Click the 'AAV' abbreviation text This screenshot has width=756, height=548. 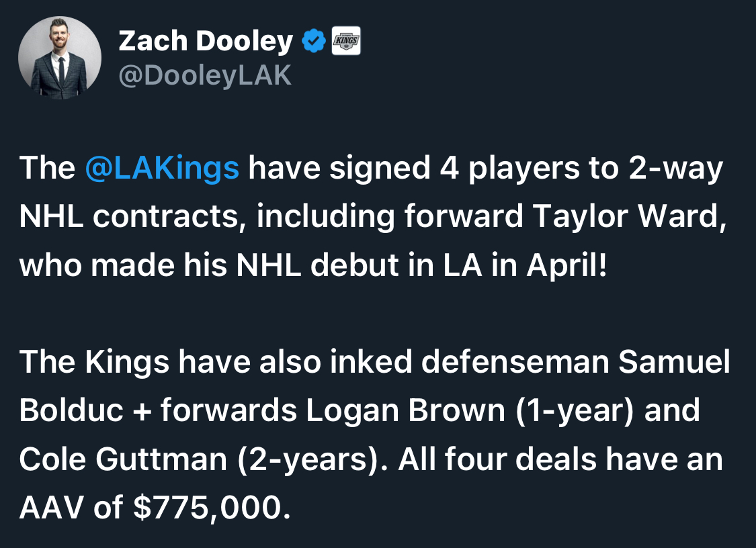coord(52,508)
